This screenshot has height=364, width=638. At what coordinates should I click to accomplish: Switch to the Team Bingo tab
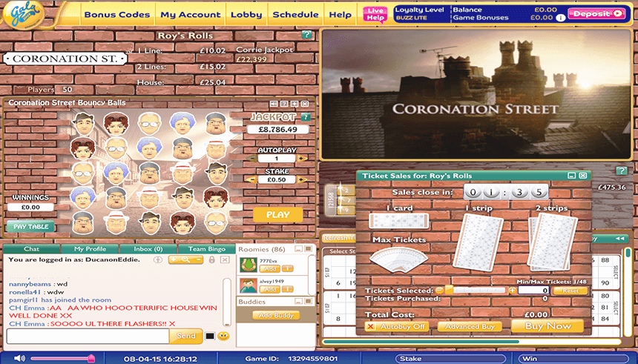coord(207,249)
